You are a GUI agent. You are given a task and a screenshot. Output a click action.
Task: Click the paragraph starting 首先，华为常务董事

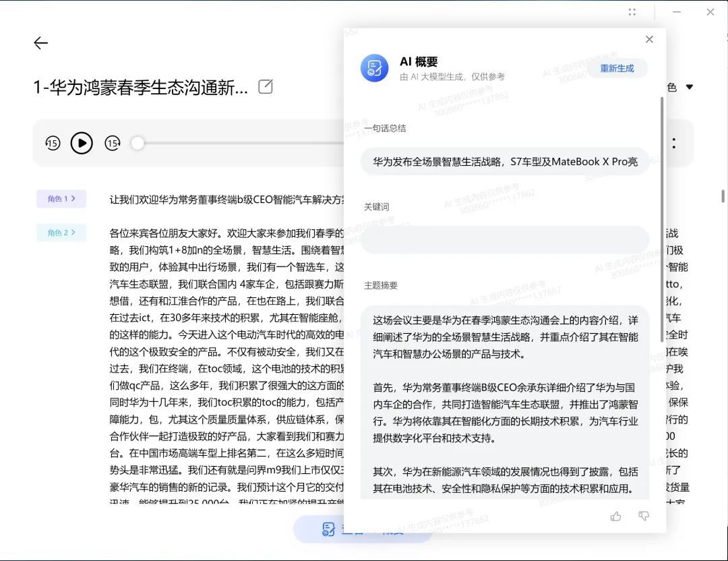pos(505,413)
